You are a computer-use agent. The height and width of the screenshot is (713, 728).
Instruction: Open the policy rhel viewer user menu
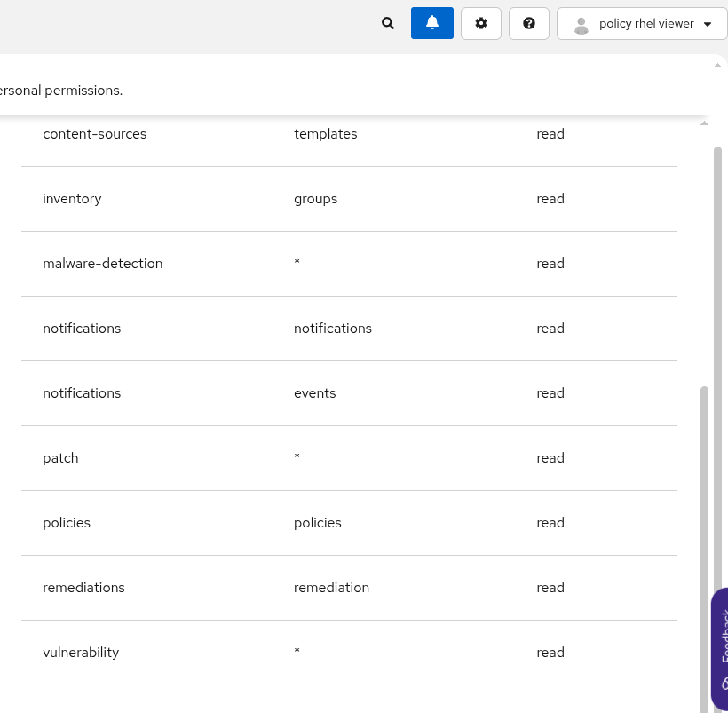pos(645,24)
